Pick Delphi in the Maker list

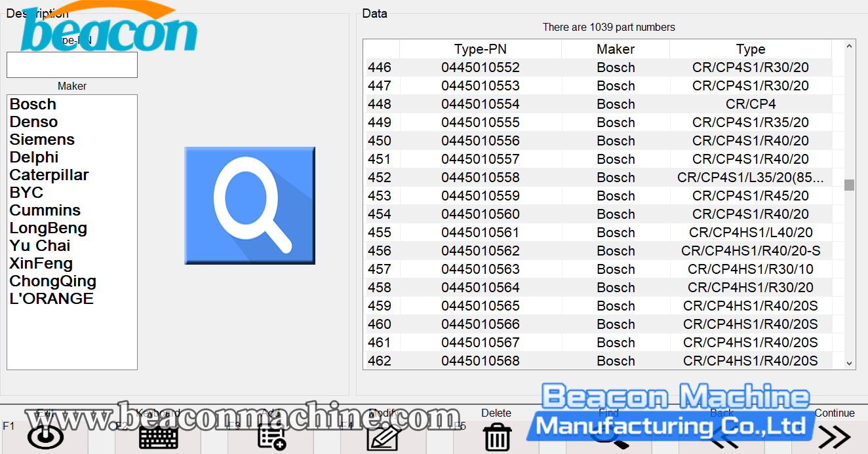(34, 157)
